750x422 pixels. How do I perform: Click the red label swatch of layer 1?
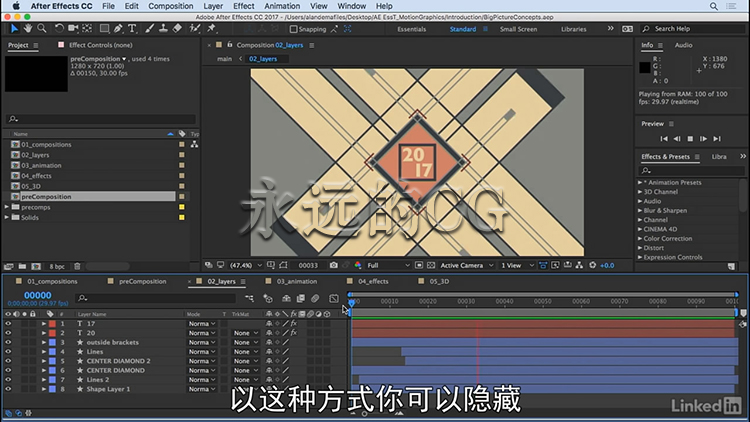pos(52,323)
